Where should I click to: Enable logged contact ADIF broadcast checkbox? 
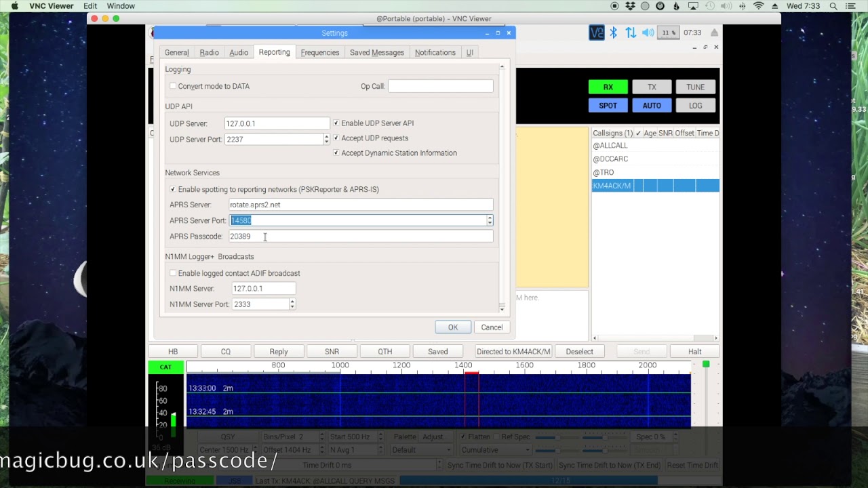[x=173, y=273]
